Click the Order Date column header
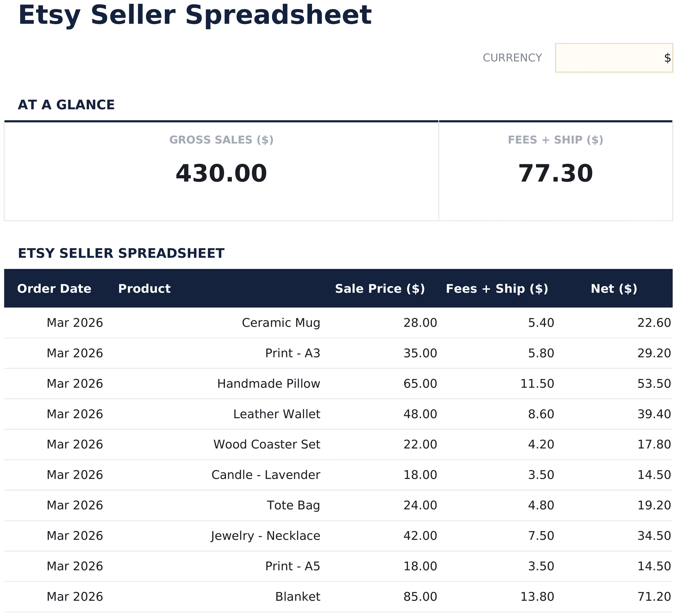 (54, 289)
